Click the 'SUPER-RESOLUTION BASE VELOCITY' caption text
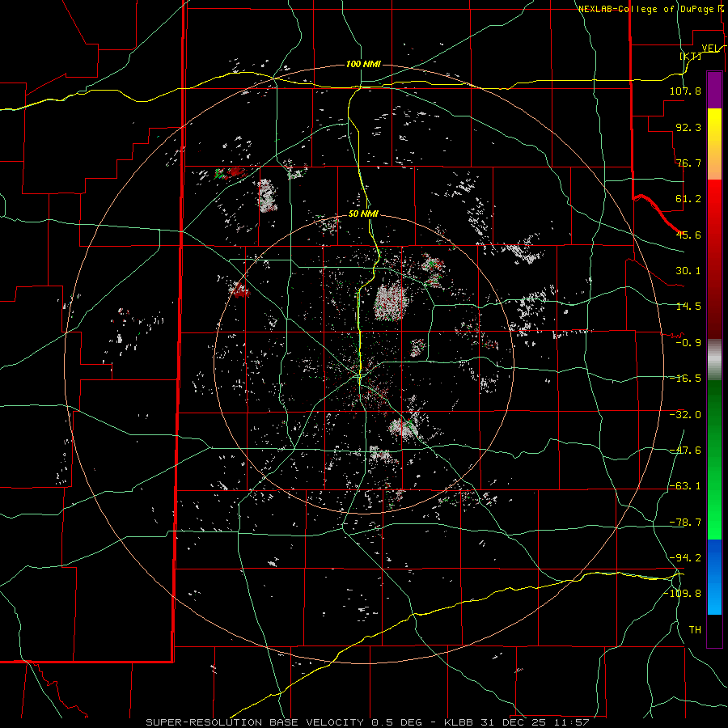The image size is (728, 728). 256,722
